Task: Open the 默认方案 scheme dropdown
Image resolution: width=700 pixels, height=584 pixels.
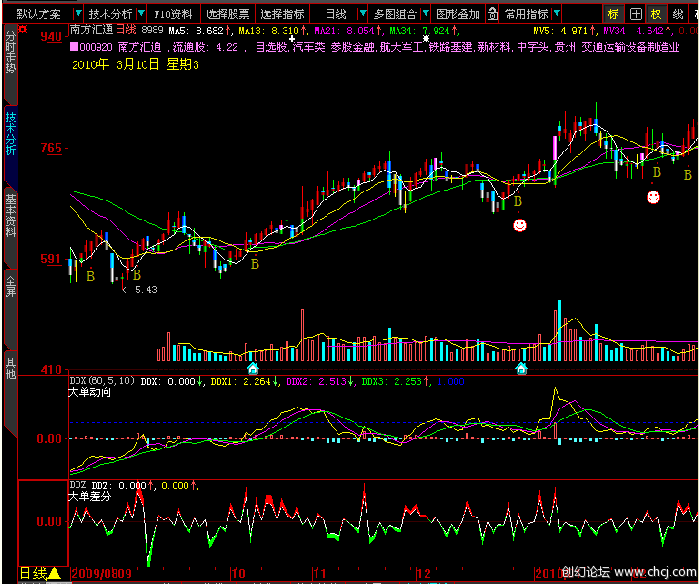Action: click(42, 14)
